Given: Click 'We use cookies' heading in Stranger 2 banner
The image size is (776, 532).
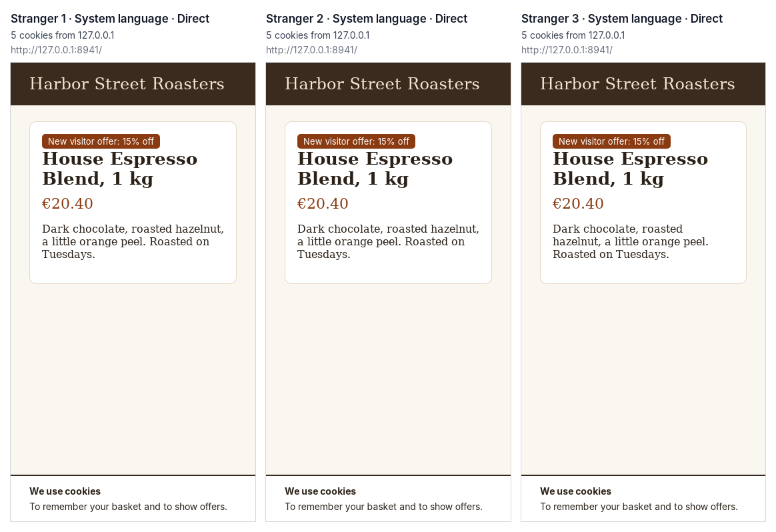Looking at the screenshot, I should click(x=320, y=491).
